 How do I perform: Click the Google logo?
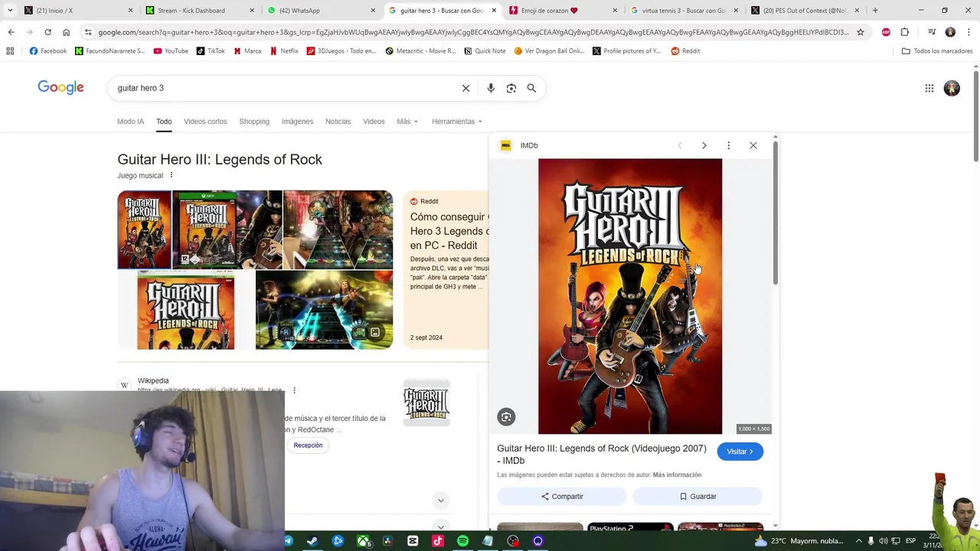(x=60, y=87)
